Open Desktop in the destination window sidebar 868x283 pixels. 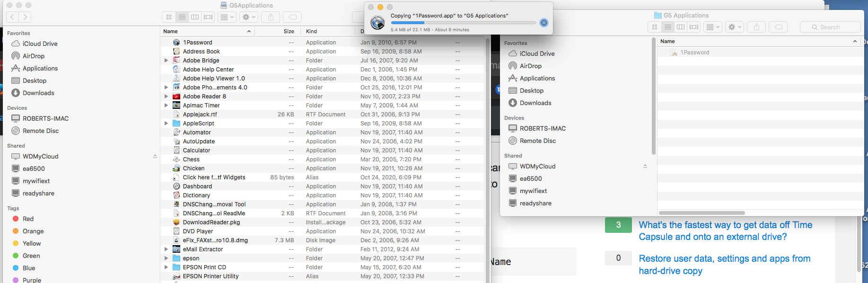coord(532,90)
